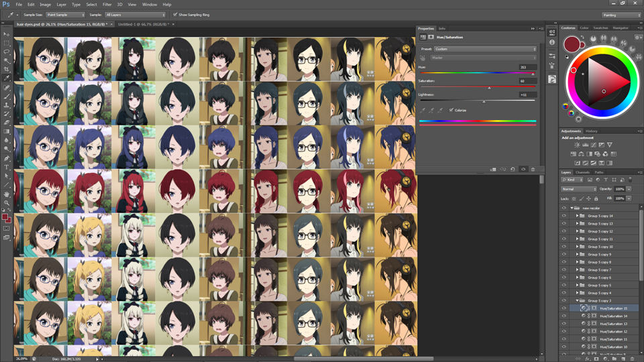The width and height of the screenshot is (644, 362).
Task: Select the Pen tool
Action: pos(7,158)
